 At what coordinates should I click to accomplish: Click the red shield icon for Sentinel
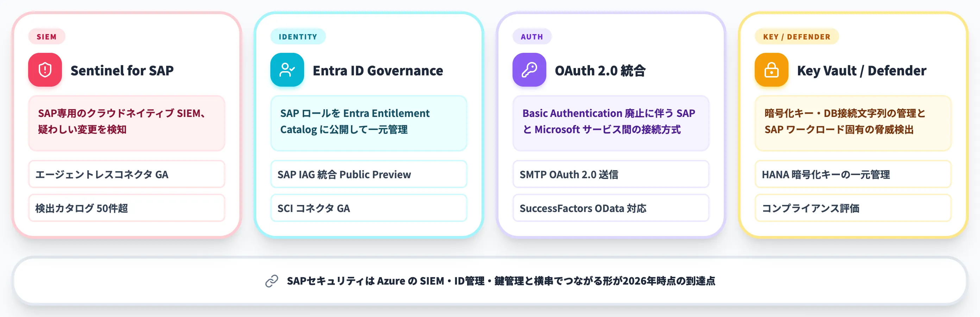pos(45,70)
